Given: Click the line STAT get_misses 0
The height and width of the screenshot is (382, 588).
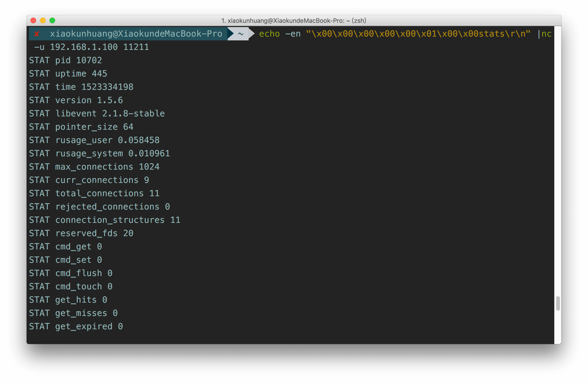Looking at the screenshot, I should (73, 313).
